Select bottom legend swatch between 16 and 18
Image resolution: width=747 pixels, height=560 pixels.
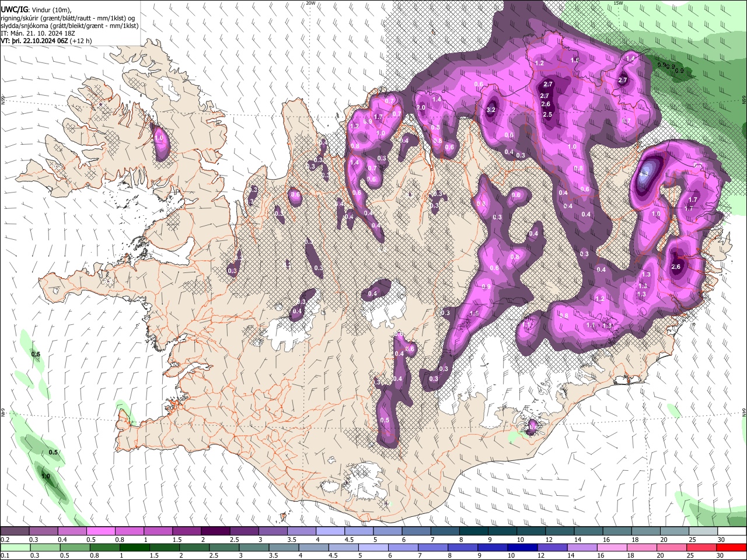(x=612, y=548)
